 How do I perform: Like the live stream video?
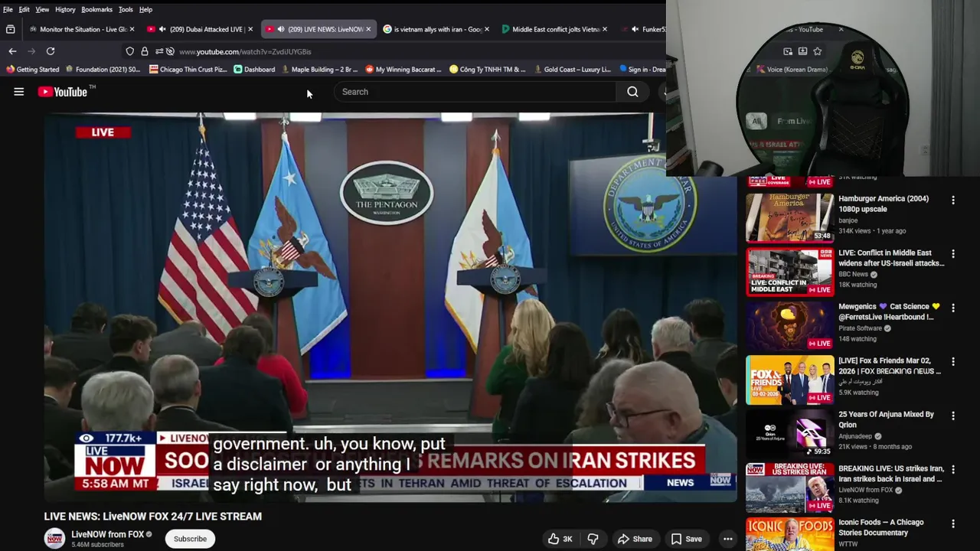560,539
